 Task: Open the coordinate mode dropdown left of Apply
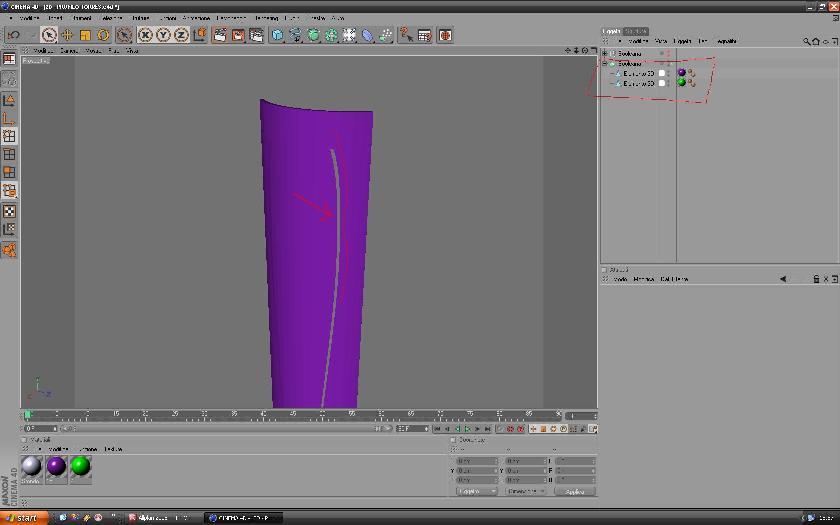526,491
